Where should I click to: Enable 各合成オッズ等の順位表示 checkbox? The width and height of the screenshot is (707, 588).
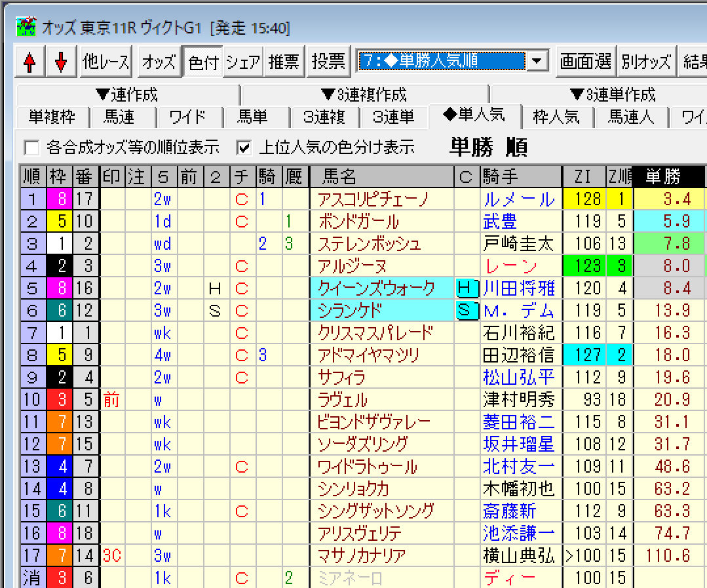[x=31, y=147]
